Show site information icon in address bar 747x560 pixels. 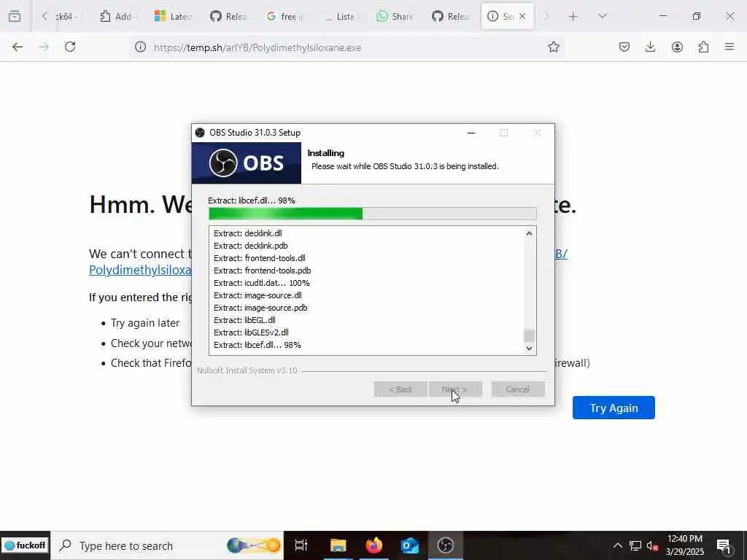click(x=140, y=47)
